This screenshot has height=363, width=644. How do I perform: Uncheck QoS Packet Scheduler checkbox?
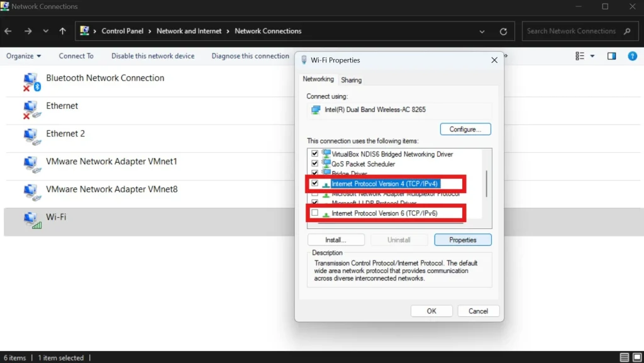click(314, 164)
